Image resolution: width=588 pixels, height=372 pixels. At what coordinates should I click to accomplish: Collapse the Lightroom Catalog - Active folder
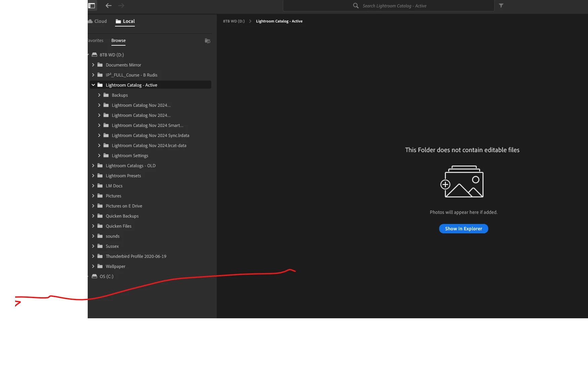click(93, 85)
